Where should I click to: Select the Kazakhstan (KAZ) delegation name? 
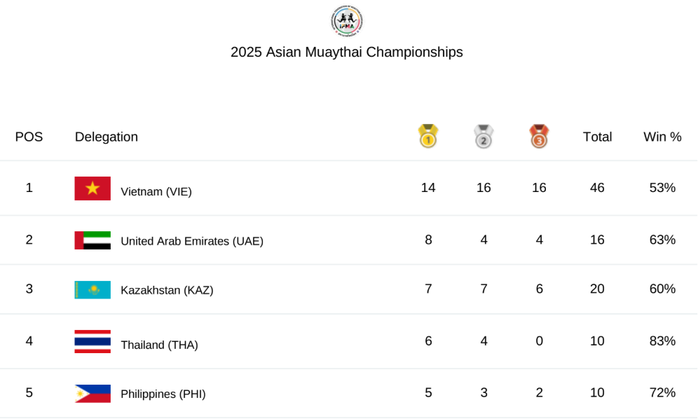pos(167,290)
